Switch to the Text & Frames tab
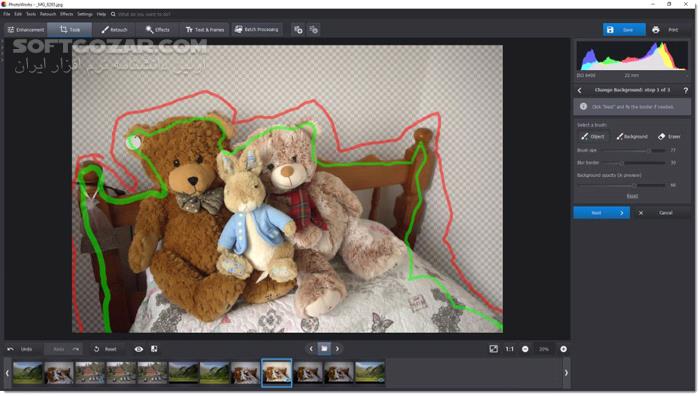The image size is (700, 396). (204, 30)
